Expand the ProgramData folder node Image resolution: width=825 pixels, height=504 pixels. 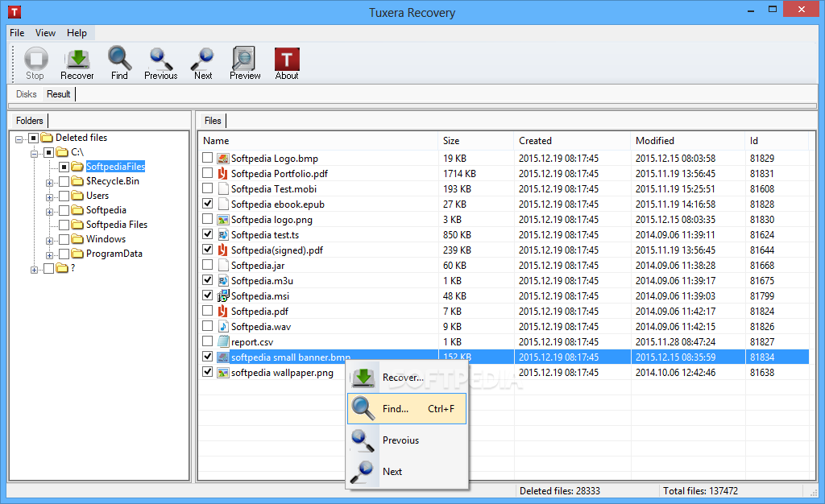tap(49, 255)
